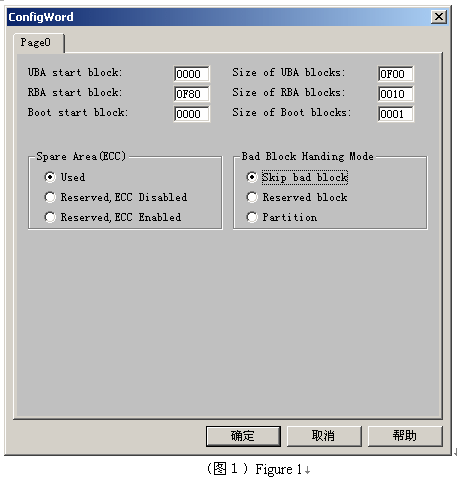Click the "Boot start block:" label
Screen dimensions: 457x478
click(78, 112)
